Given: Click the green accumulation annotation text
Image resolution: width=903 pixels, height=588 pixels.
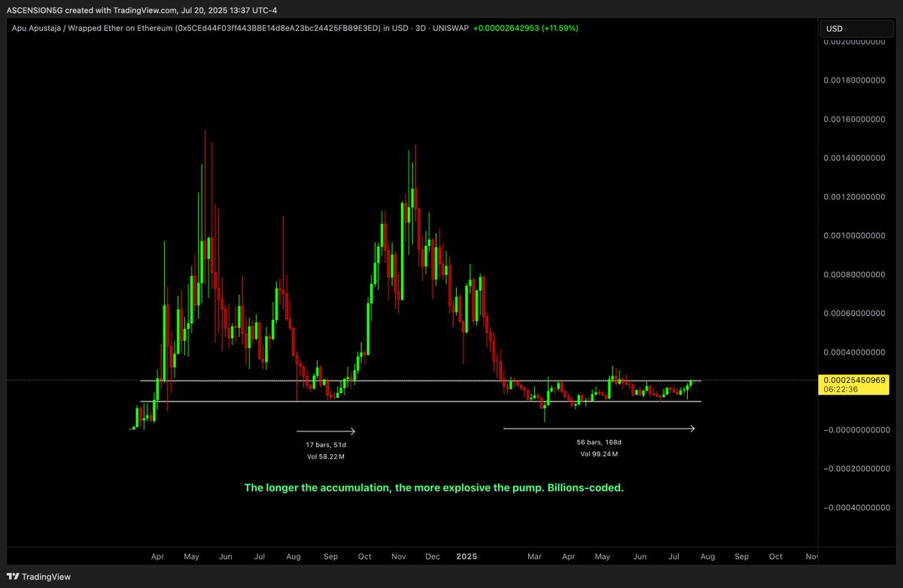Looking at the screenshot, I should 434,488.
